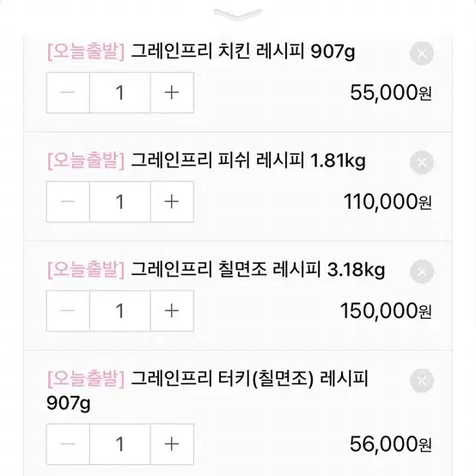Decrease quantity of 피쉬 레시피 1.81kg
This screenshot has width=476, height=476.
click(x=68, y=202)
